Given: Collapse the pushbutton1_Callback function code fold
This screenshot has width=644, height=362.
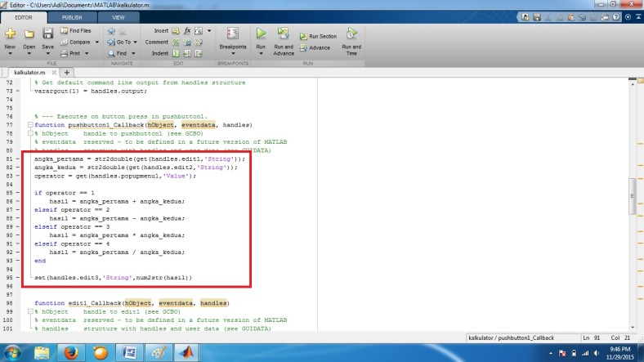Looking at the screenshot, I should click(x=29, y=124).
